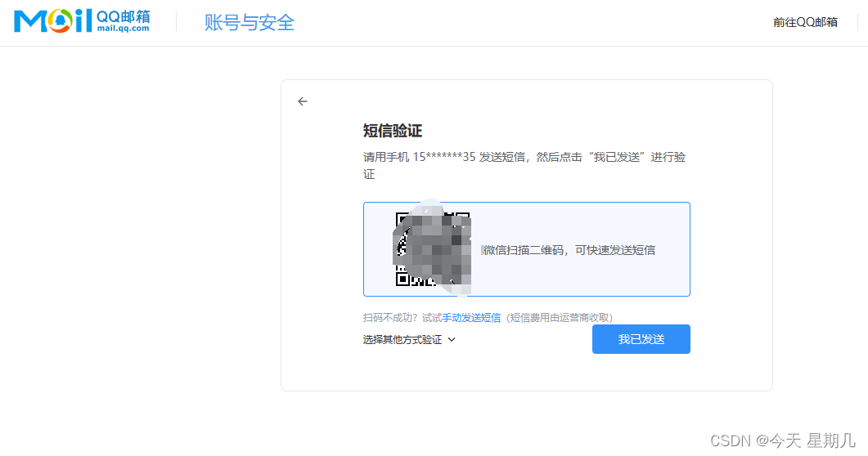This screenshot has width=868, height=456.
Task: Click the 账号与安全 header title
Action: pos(249,22)
